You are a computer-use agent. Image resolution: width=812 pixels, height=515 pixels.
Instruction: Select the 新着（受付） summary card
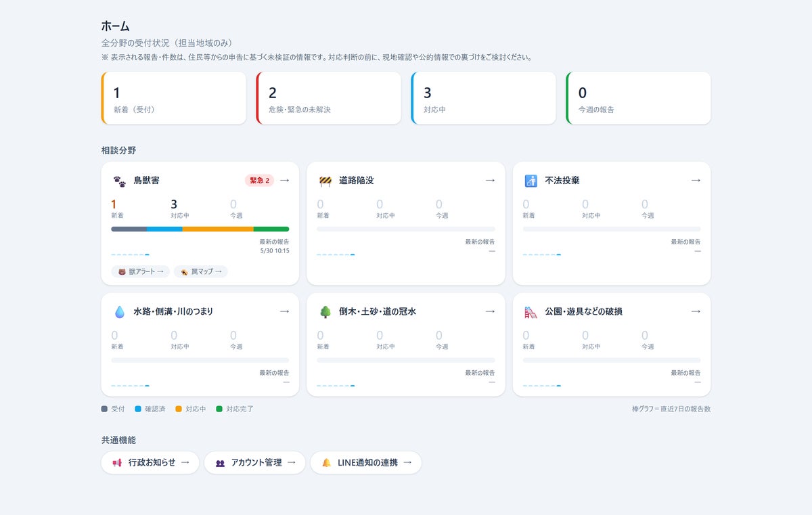coord(174,98)
